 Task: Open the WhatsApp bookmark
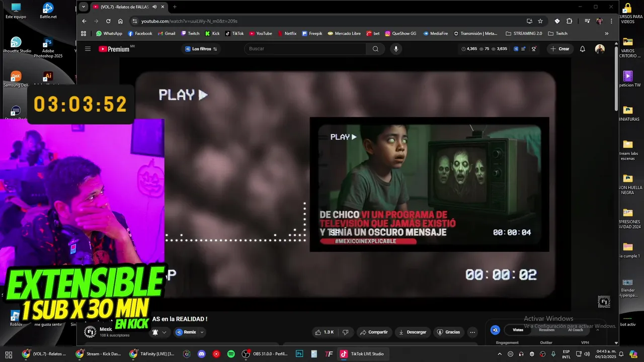(109, 34)
